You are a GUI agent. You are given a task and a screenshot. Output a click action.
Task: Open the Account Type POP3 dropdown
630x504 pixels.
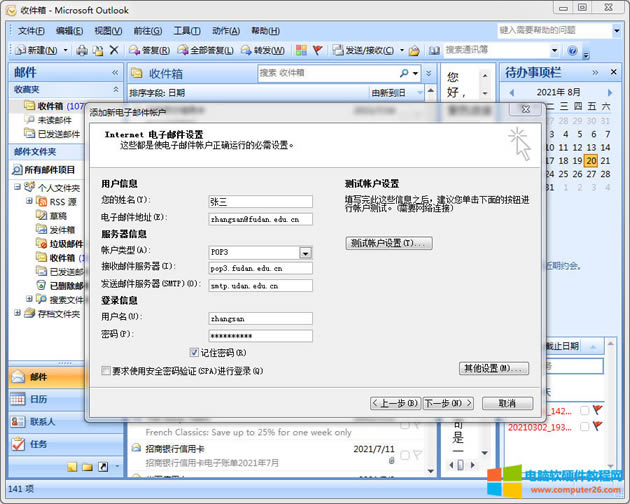(x=305, y=253)
